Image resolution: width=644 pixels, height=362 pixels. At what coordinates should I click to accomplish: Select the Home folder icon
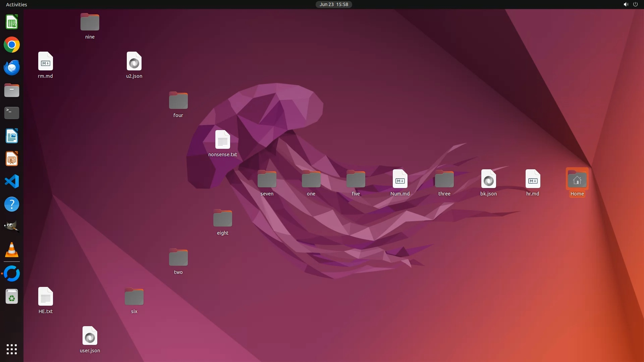pos(577,179)
